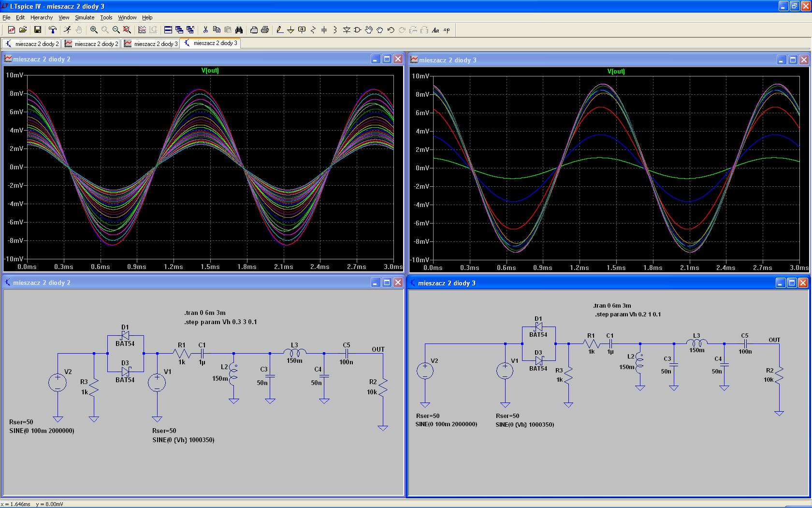The height and width of the screenshot is (508, 812).
Task: Open the Hierarchy menu
Action: 42,17
